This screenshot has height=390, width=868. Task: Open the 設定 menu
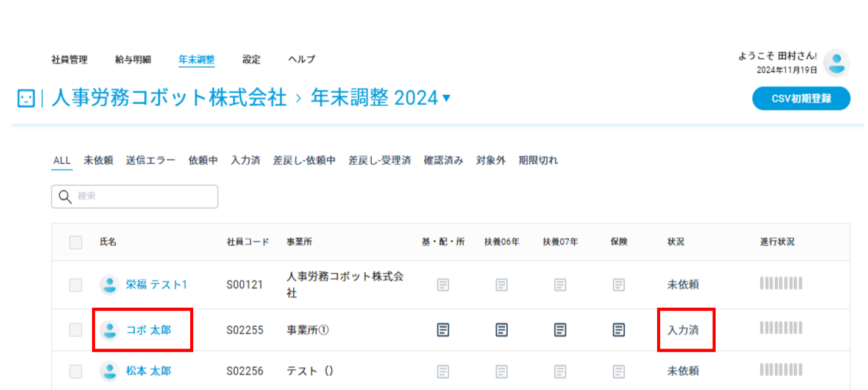point(251,60)
